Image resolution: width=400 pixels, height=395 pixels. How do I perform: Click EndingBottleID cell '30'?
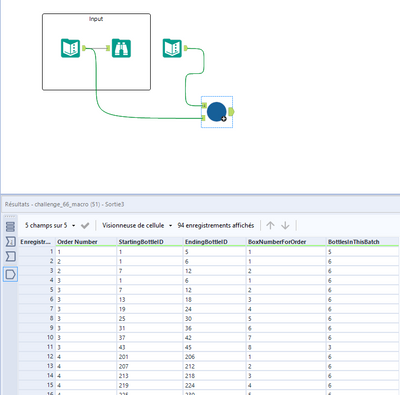(214, 319)
